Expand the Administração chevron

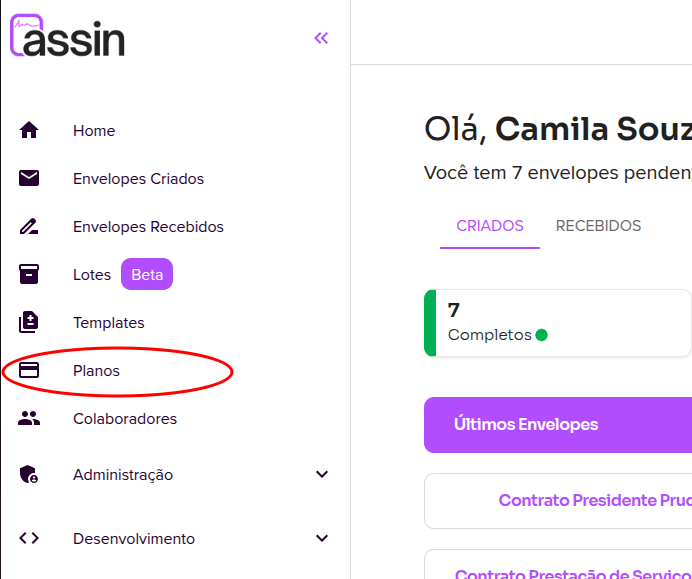point(321,474)
